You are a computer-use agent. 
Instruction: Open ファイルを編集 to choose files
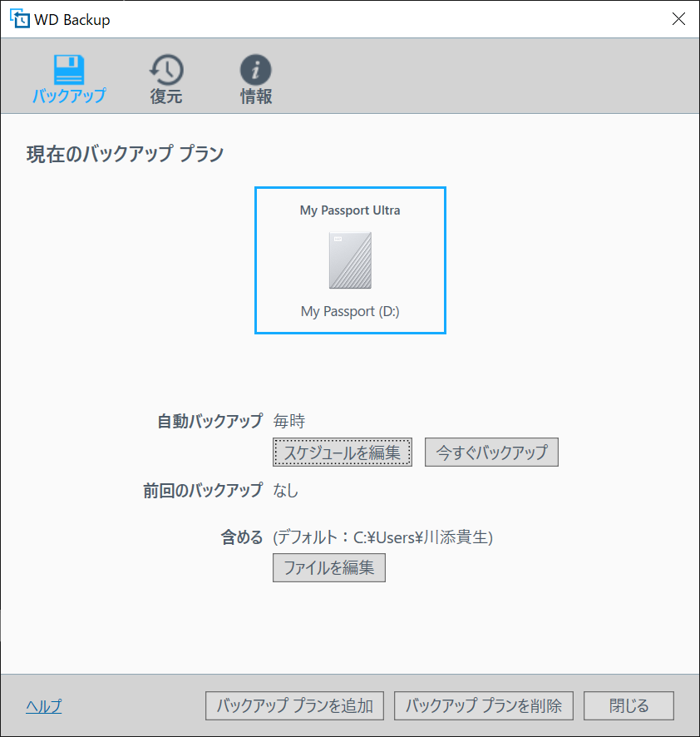pyautogui.click(x=328, y=567)
